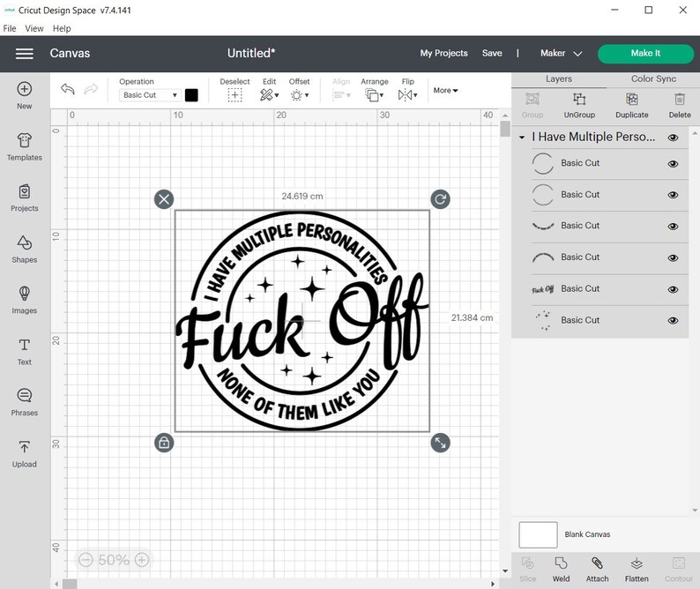700x589 pixels.
Task: Expand the More toolbar options
Action: (x=445, y=90)
